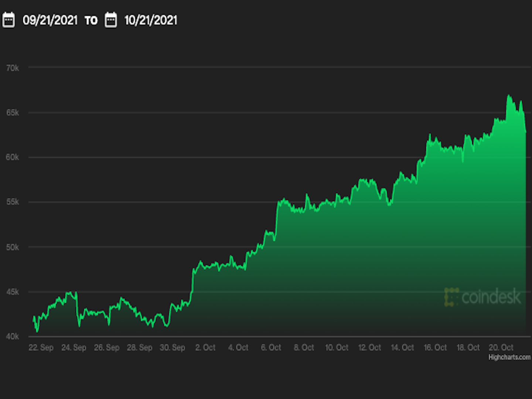The width and height of the screenshot is (532, 399).
Task: Click the left calendar glyph in the header
Action: point(9,20)
